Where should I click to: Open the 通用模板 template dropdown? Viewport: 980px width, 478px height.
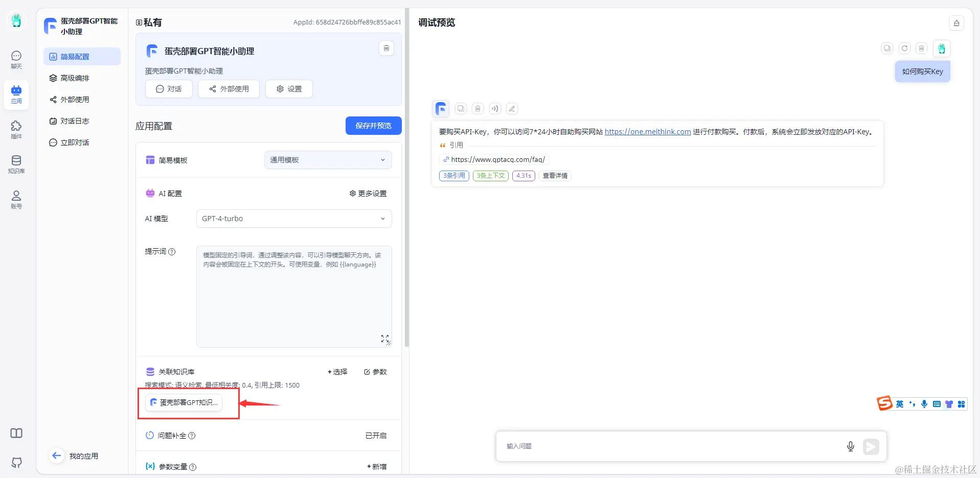click(x=327, y=159)
